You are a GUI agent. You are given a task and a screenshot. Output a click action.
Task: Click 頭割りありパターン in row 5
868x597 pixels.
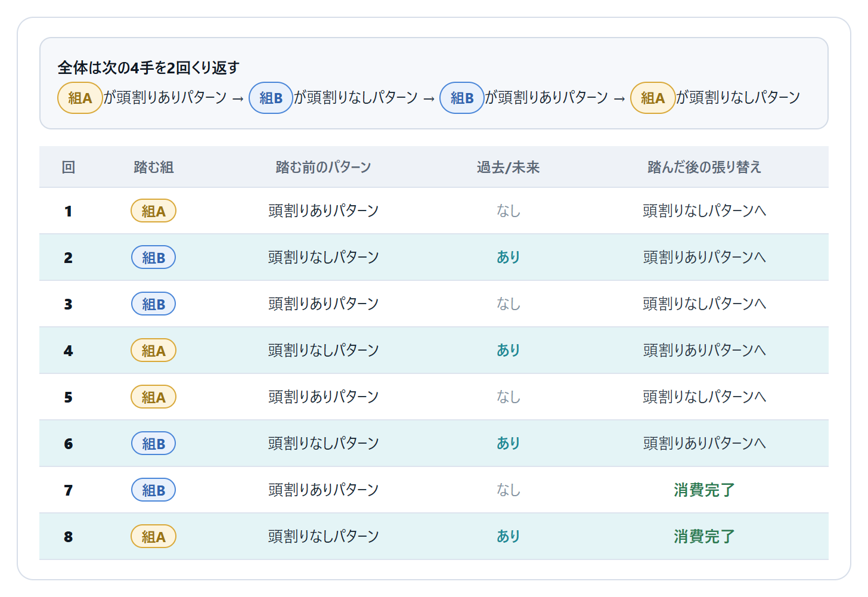[x=323, y=397]
